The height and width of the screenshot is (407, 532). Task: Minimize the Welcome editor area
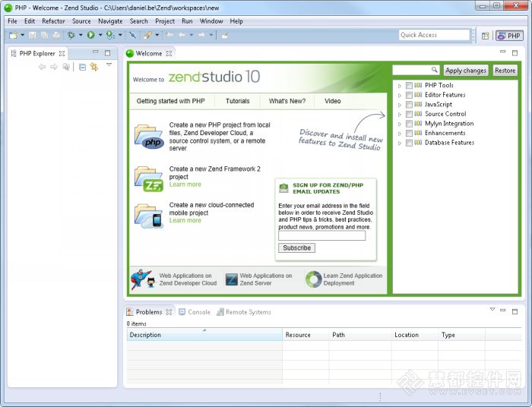pyautogui.click(x=503, y=52)
